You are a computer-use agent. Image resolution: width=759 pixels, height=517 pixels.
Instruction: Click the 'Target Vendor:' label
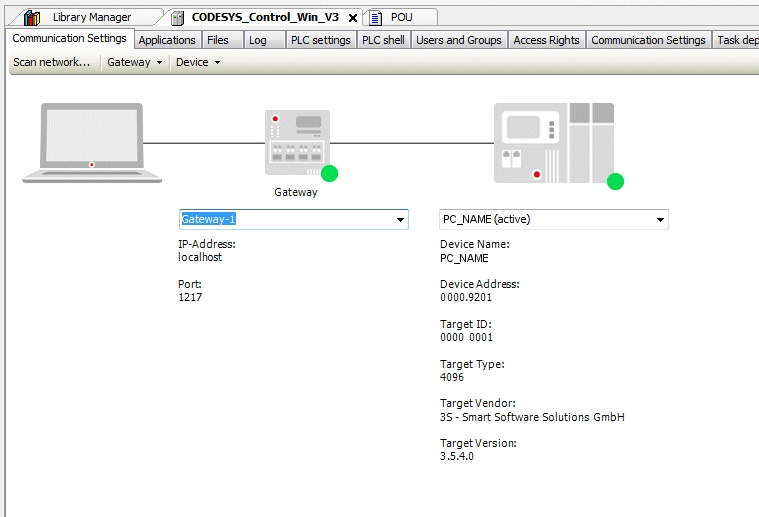click(478, 403)
